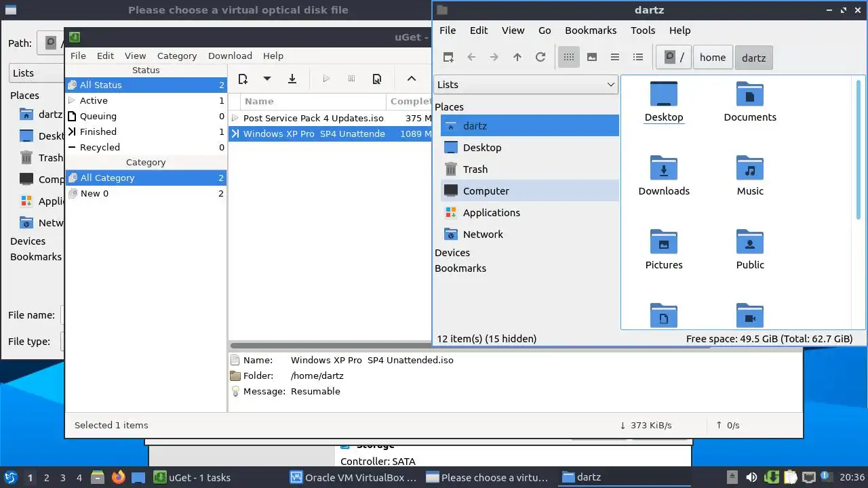This screenshot has width=868, height=488.
Task: Go back in dartz file manager
Action: (471, 58)
